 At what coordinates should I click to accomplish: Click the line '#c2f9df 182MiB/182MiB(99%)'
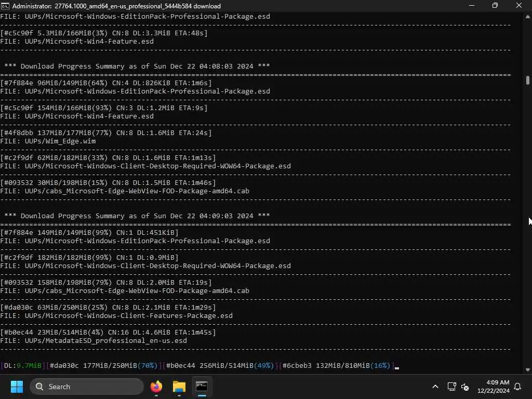pos(89,258)
